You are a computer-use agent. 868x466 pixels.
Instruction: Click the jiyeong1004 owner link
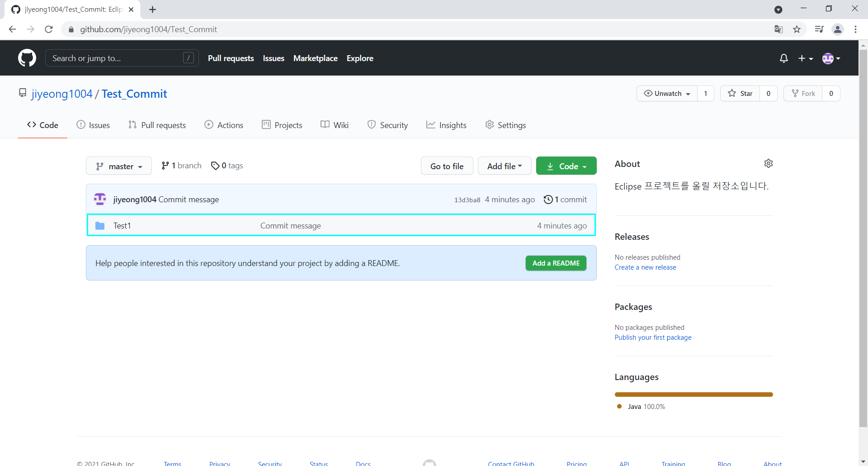[x=62, y=94]
